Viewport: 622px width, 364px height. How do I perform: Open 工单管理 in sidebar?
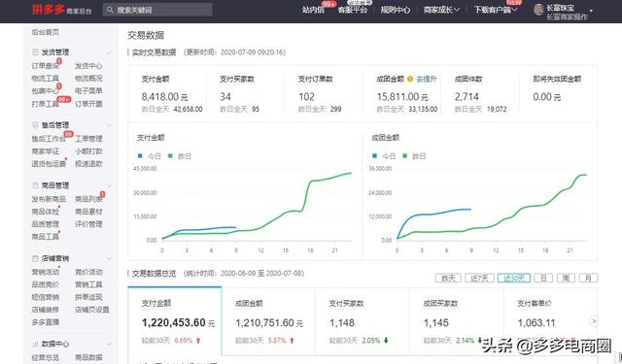pos(88,139)
